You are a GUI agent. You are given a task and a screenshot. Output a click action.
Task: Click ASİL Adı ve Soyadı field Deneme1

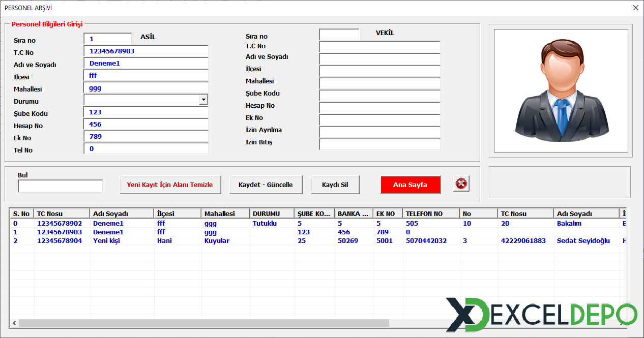146,63
